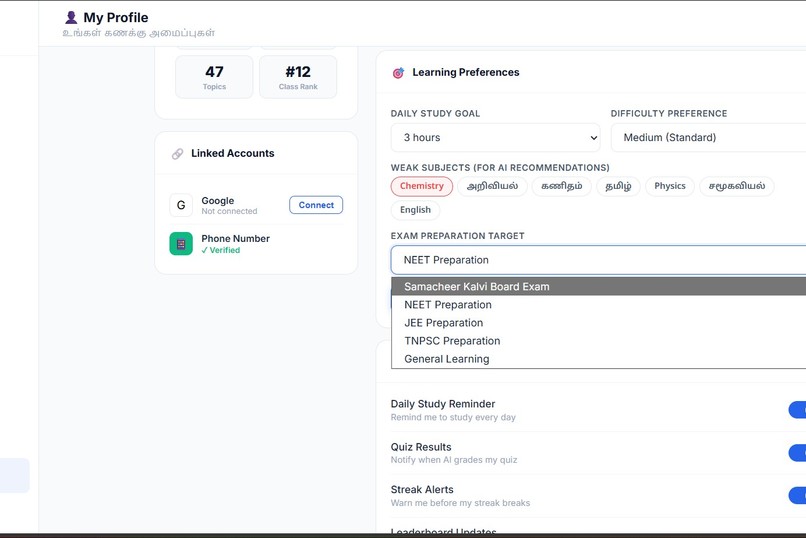Select the Physics weak subject chip

670,186
